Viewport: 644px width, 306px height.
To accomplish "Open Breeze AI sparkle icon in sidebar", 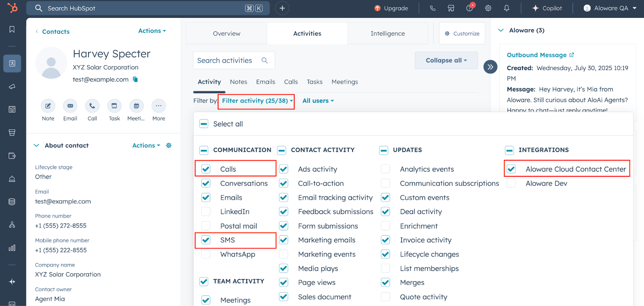I will [12, 282].
